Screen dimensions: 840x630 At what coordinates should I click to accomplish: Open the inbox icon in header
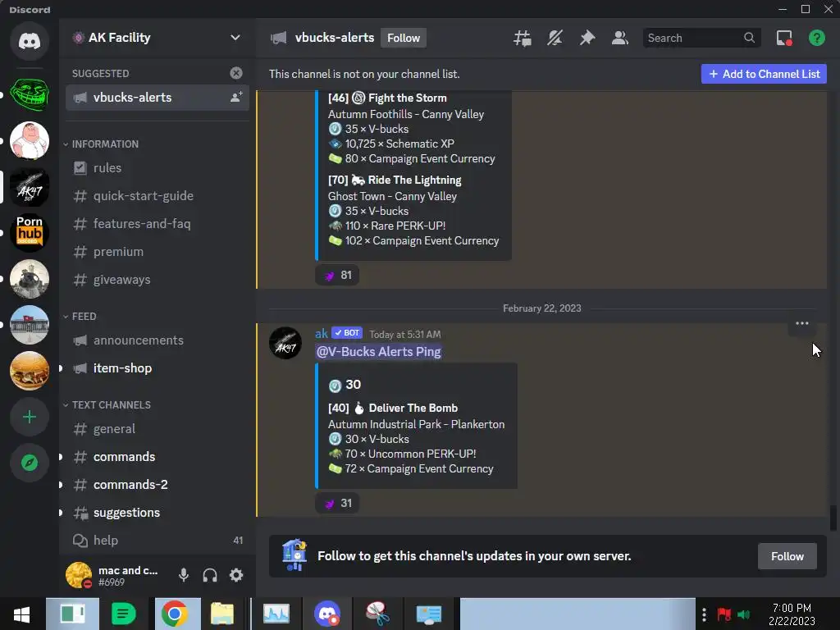pos(784,38)
